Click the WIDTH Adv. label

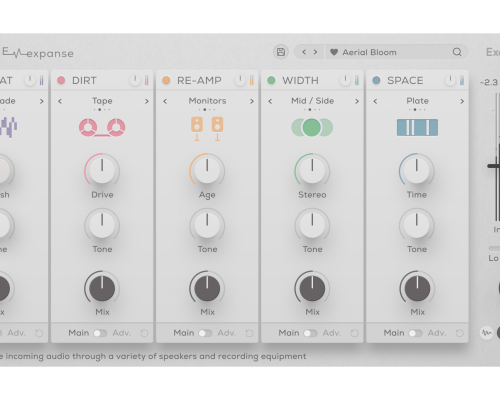pyautogui.click(x=332, y=333)
